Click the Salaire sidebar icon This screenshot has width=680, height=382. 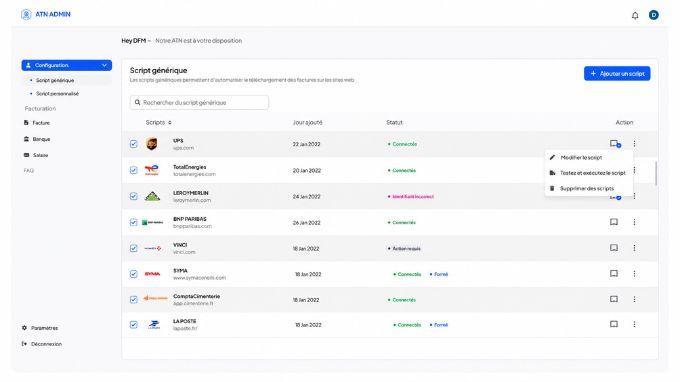click(x=26, y=155)
